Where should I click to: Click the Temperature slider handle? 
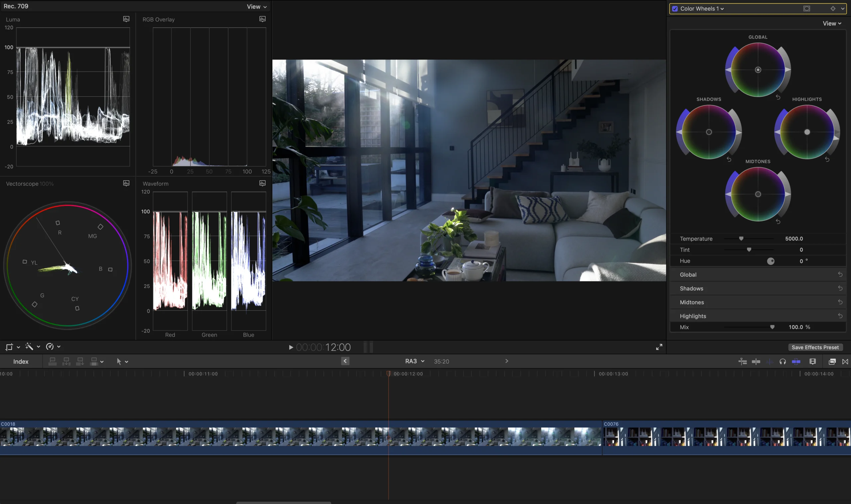741,239
